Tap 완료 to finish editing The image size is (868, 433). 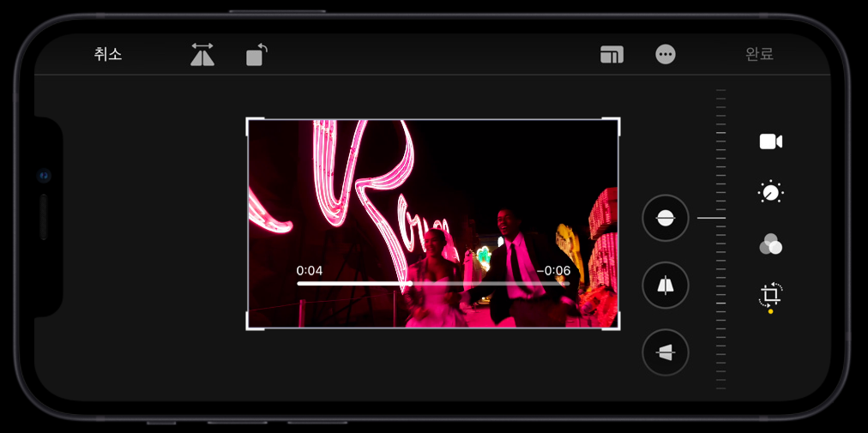click(x=760, y=54)
